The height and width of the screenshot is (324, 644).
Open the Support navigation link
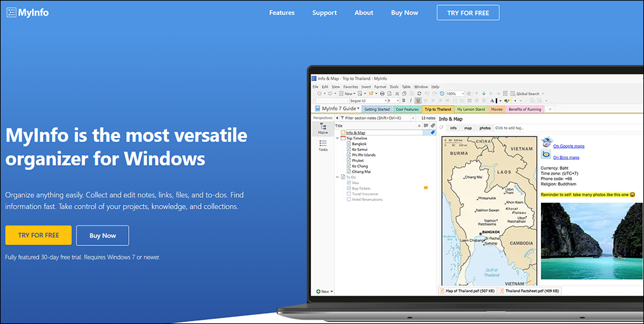325,13
